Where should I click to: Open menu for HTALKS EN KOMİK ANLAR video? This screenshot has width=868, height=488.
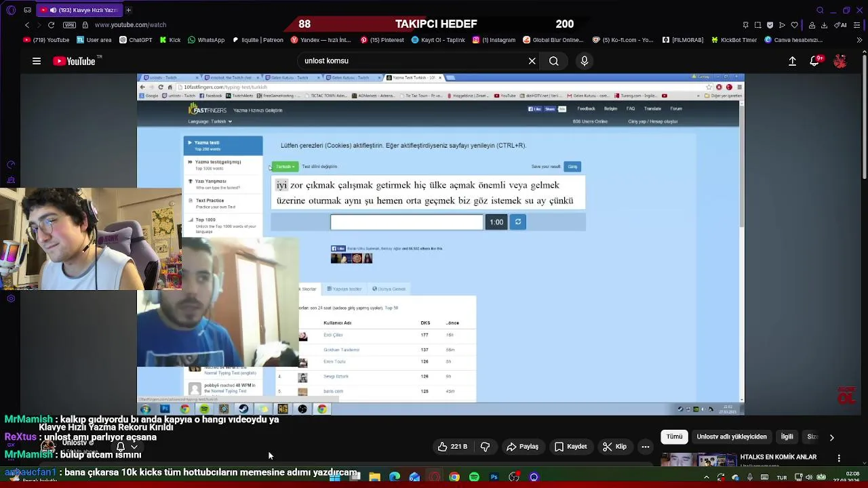pyautogui.click(x=839, y=459)
